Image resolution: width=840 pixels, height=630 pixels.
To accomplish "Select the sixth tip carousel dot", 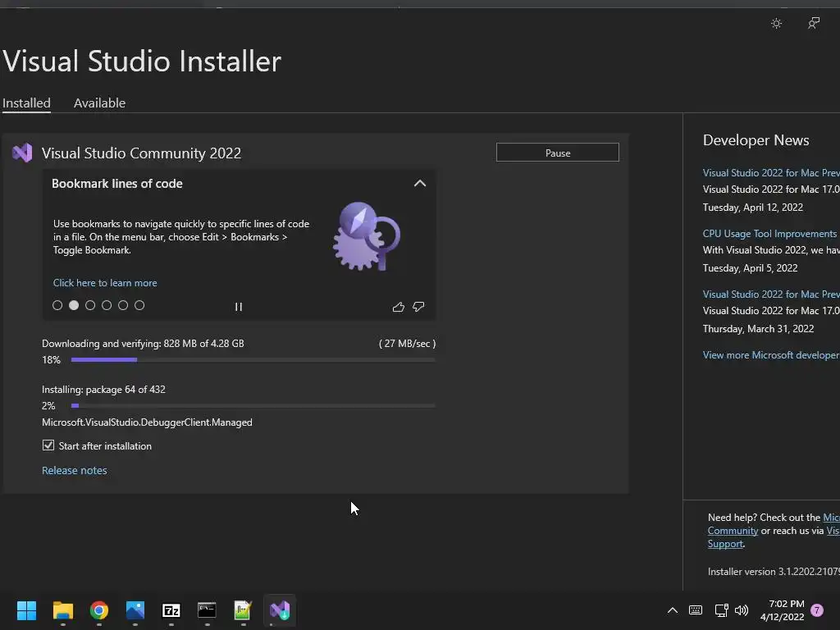I will pyautogui.click(x=139, y=305).
